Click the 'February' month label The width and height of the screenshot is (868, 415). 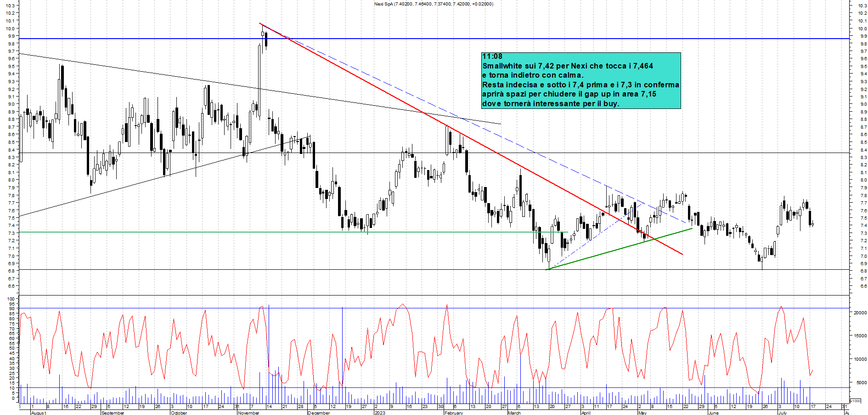coord(454,413)
